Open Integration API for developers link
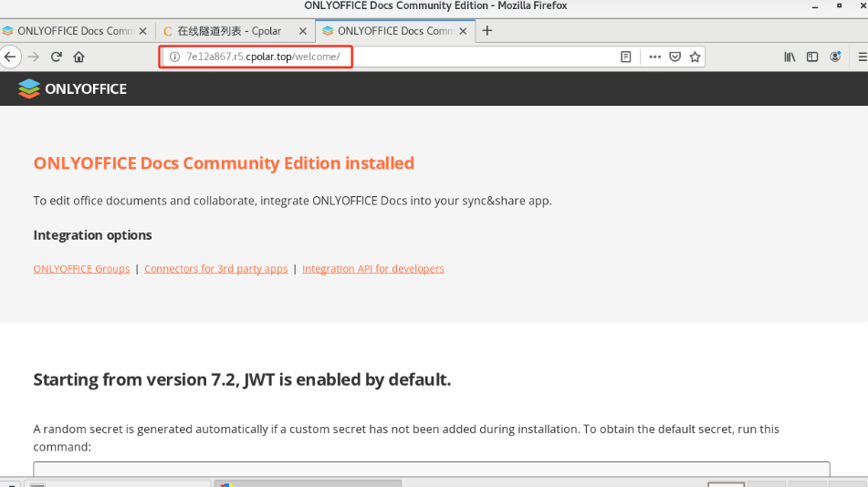Screen dimensions: 868x487 pos(372,269)
